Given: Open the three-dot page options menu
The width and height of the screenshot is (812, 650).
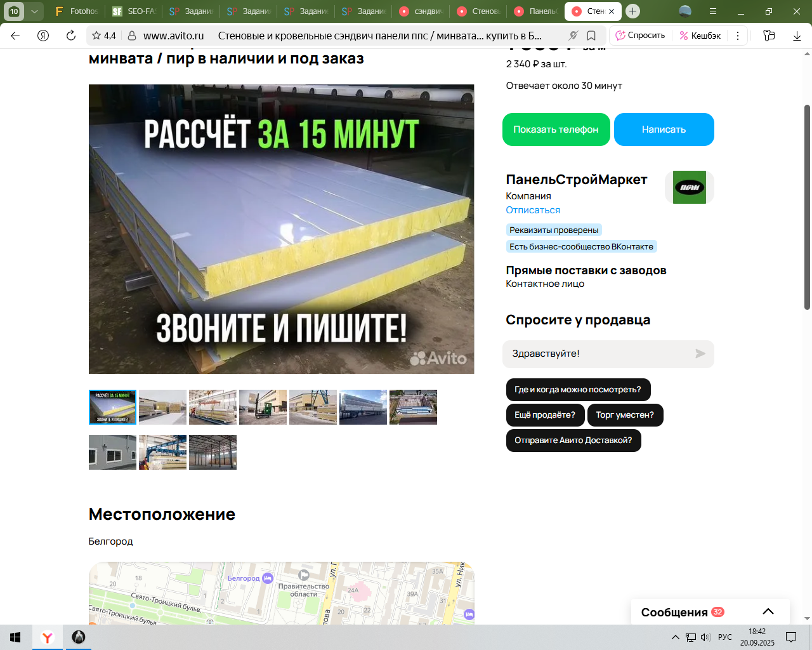Looking at the screenshot, I should (x=738, y=36).
